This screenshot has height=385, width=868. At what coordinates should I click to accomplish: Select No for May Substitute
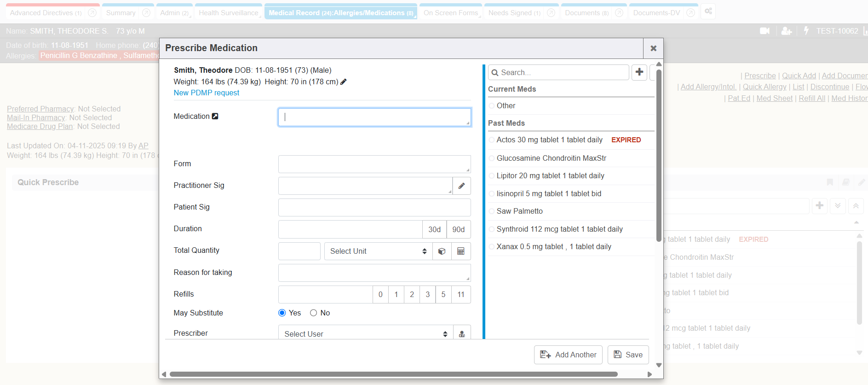[314, 313]
